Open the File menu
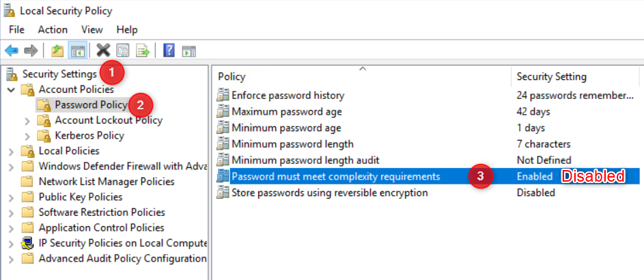The image size is (644, 280). [16, 29]
